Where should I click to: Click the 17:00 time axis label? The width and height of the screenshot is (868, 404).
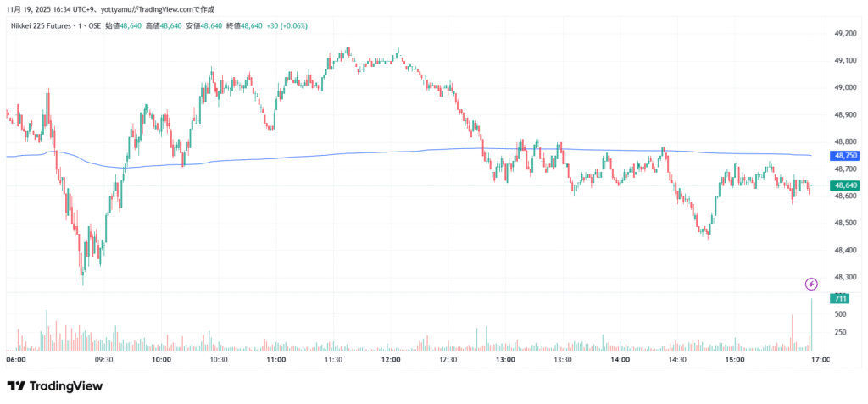point(821,359)
